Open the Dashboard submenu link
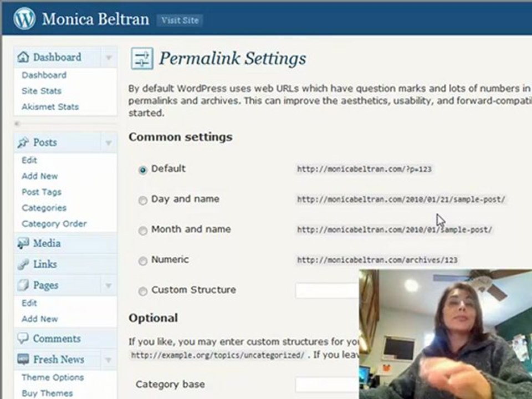Viewport: 532px width, 399px height. (x=44, y=75)
